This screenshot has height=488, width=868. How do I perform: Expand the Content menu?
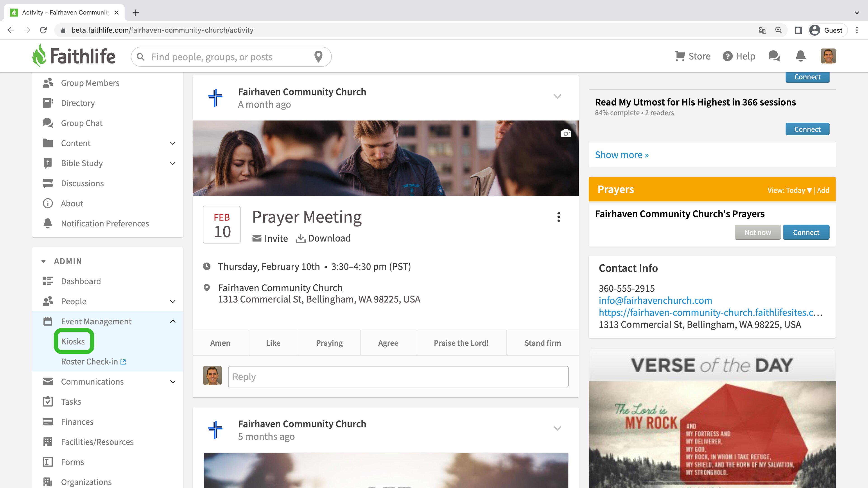(x=172, y=143)
